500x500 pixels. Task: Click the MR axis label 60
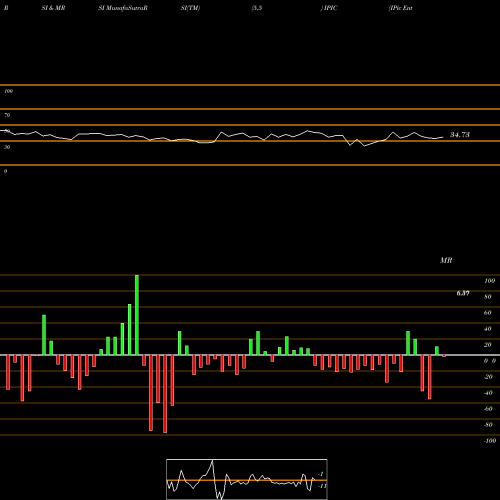[x=488, y=313]
